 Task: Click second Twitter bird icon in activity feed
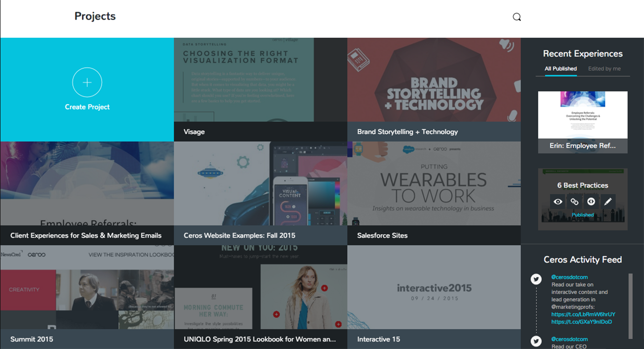tap(536, 341)
